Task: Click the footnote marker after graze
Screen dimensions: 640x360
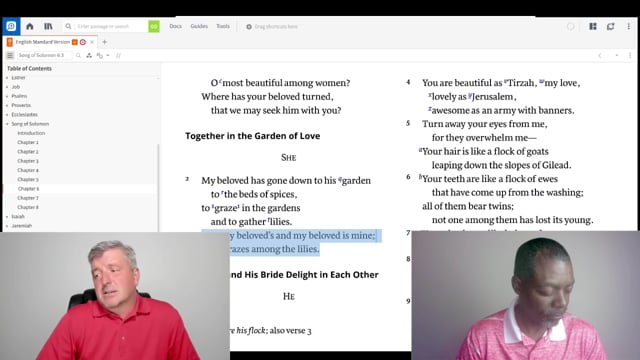Action: (x=239, y=206)
